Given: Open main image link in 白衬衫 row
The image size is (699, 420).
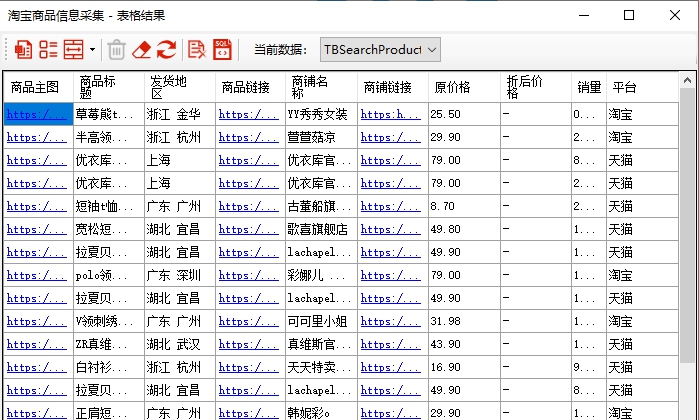Looking at the screenshot, I should 37,367.
